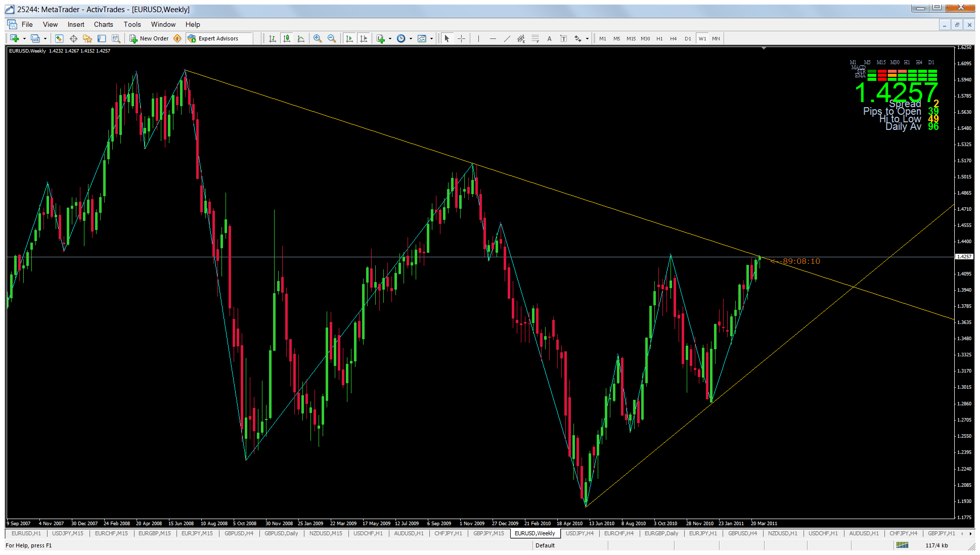Select the H4 timeframe button
The height and width of the screenshot is (555, 980).
[x=673, y=38]
